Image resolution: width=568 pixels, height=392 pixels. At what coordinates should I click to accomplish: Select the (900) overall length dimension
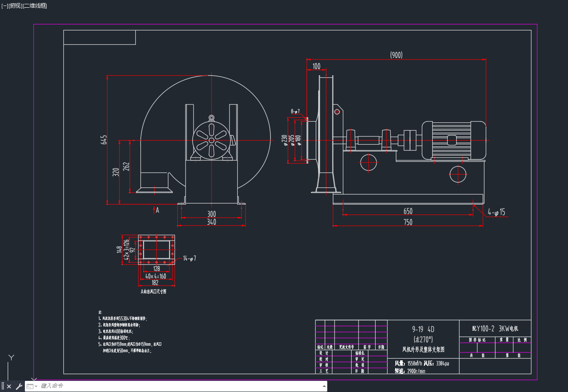click(396, 55)
